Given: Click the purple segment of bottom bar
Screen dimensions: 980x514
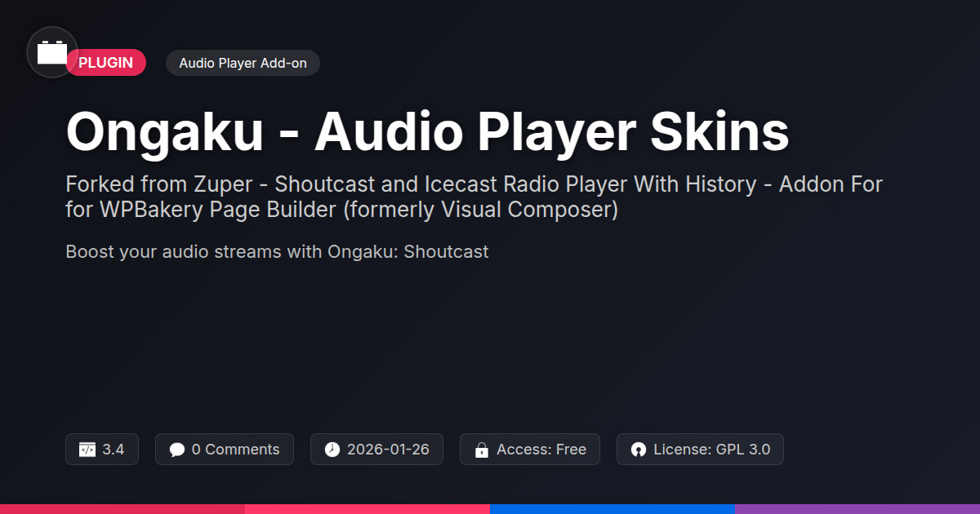Looking at the screenshot, I should coord(857,508).
